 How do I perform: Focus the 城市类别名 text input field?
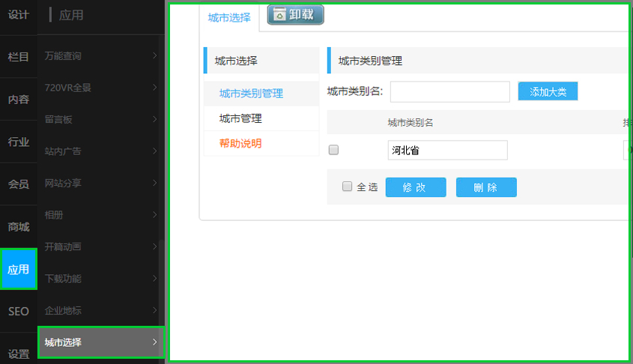(x=449, y=91)
